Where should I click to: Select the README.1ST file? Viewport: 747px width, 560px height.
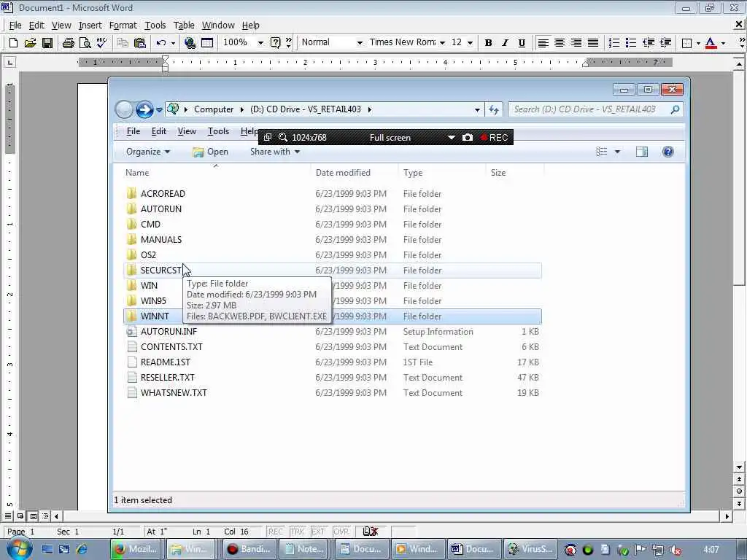pos(166,362)
